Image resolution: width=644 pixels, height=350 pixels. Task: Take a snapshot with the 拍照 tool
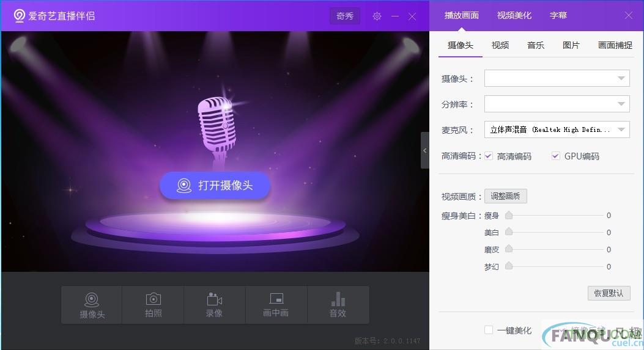153,305
